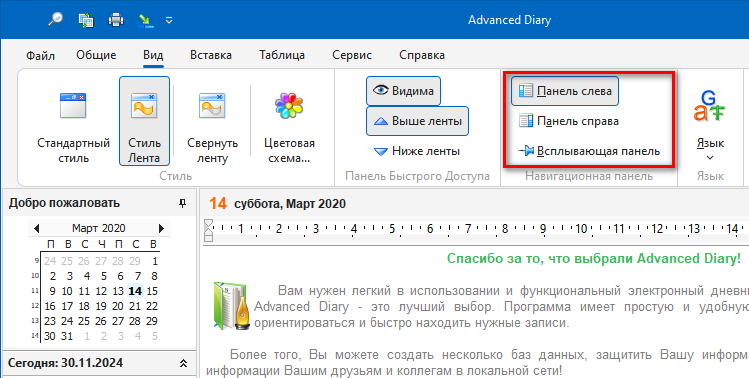Click the left indent marker on ruler
The height and width of the screenshot is (378, 749).
(x=208, y=230)
